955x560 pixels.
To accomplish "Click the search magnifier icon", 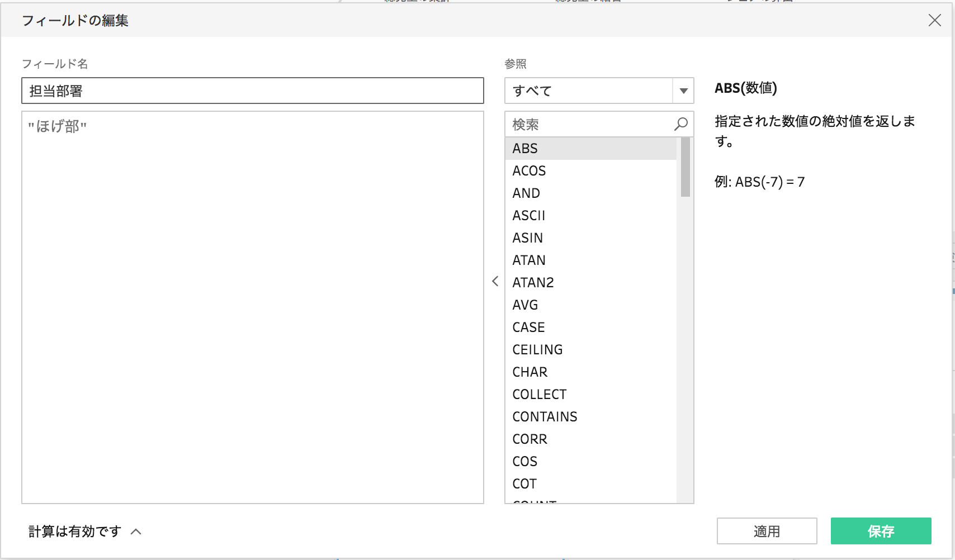I will pos(681,124).
